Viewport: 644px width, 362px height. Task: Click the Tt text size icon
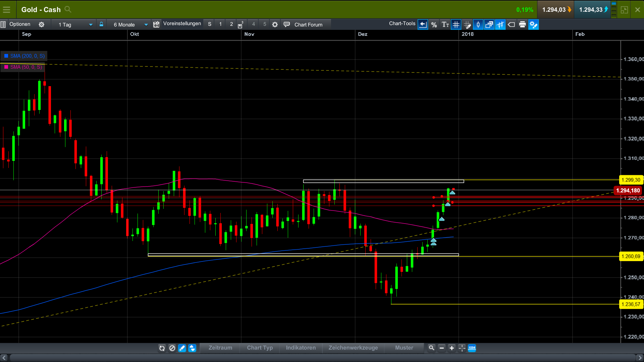coord(445,24)
